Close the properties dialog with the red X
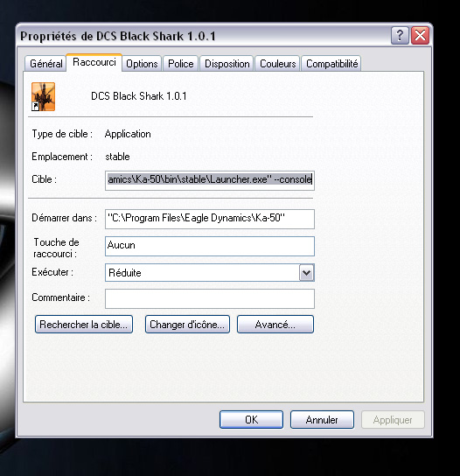The image size is (460, 476). pos(421,36)
